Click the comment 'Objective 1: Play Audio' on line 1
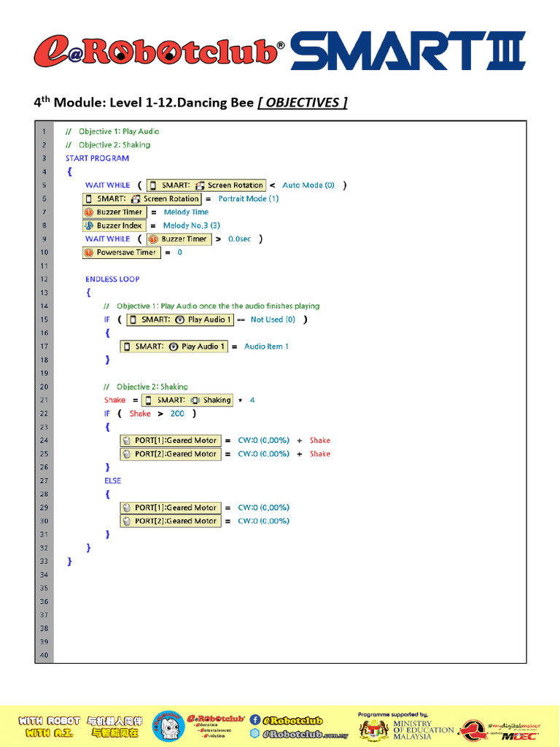This screenshot has height=747, width=560. click(119, 131)
